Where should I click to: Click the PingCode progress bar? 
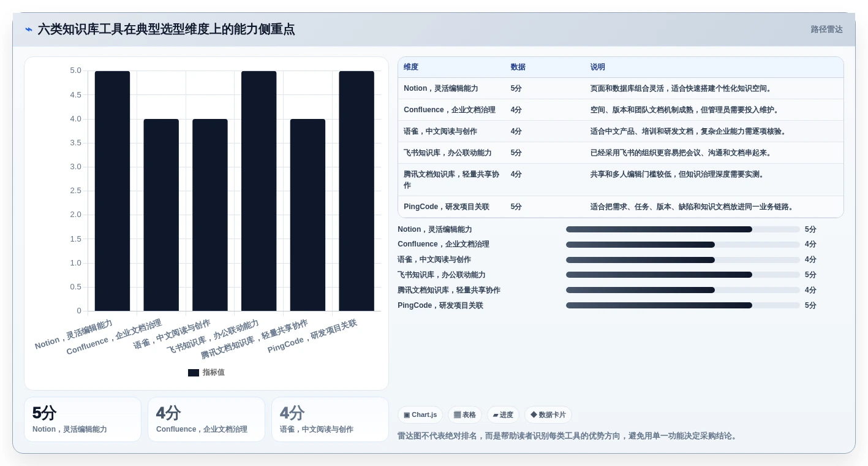coord(683,305)
